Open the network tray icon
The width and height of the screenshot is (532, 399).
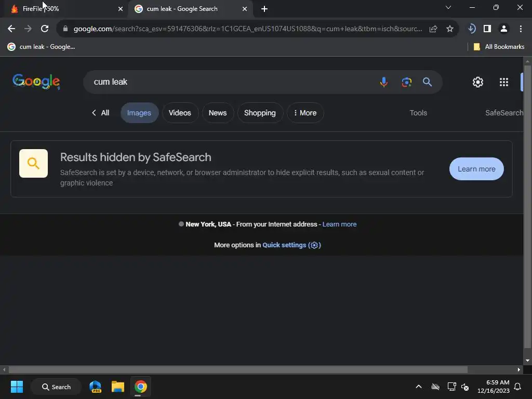451,387
